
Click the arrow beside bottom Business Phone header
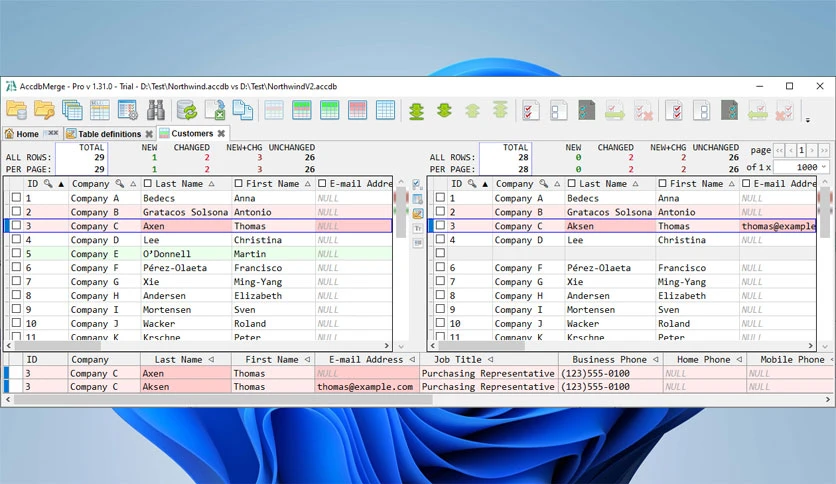point(656,360)
